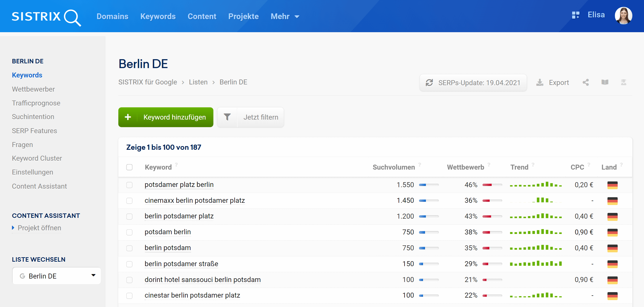Screen dimensions: 644x307
Task: Click the funnel filter icon
Action: (227, 117)
